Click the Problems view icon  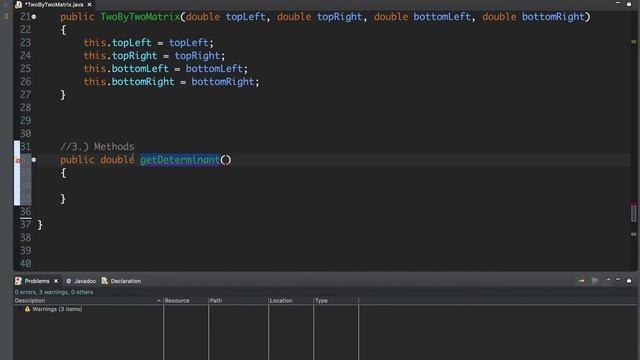18,281
